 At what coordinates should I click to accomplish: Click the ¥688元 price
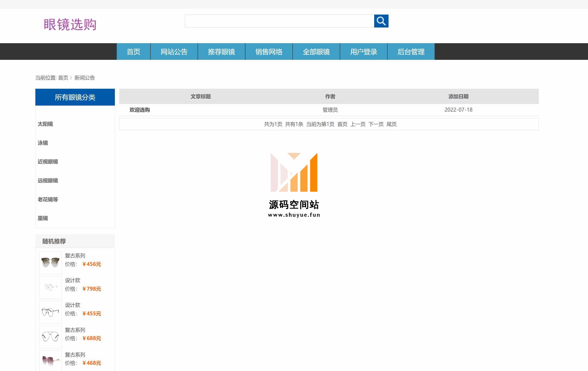pos(92,338)
